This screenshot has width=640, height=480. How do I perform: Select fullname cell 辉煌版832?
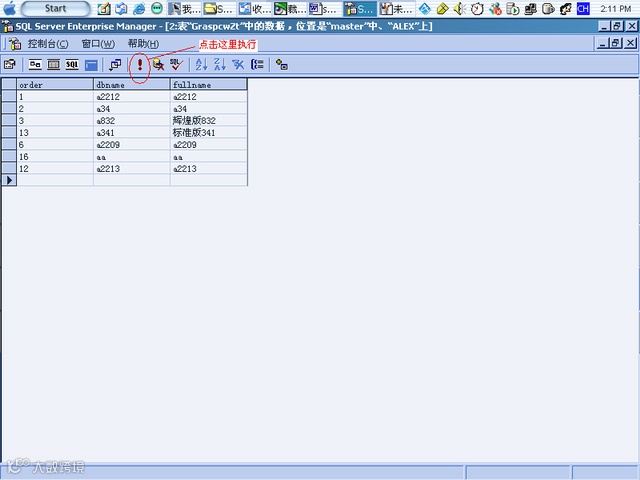coord(208,120)
